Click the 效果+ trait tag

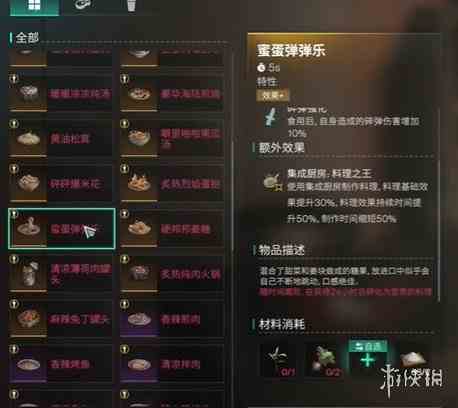click(273, 96)
